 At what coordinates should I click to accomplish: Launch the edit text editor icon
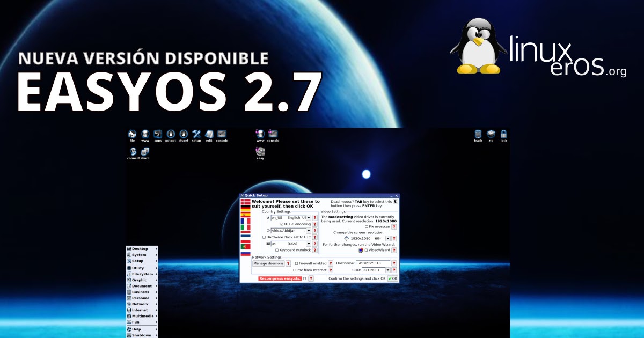209,134
